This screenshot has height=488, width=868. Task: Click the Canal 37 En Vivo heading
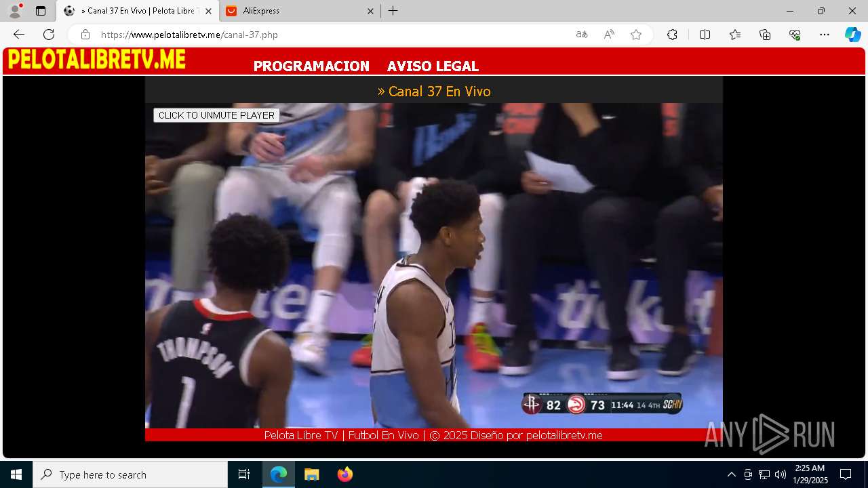pyautogui.click(x=434, y=91)
